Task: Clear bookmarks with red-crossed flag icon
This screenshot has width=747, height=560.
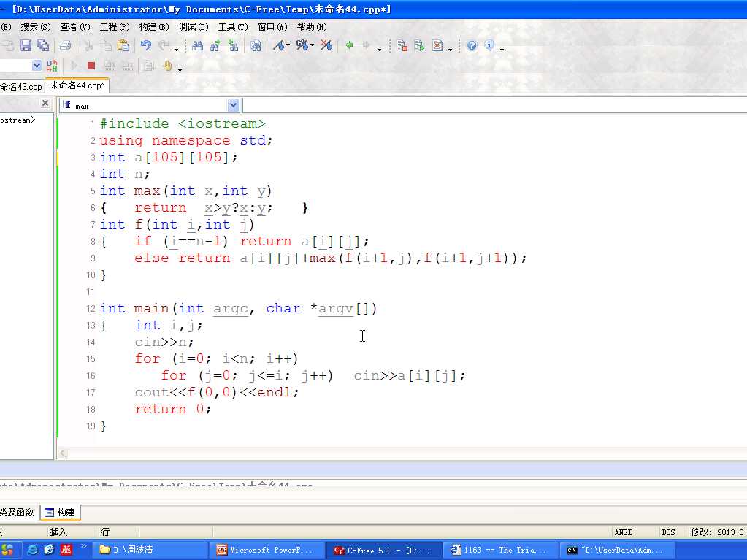Action: coord(326,46)
